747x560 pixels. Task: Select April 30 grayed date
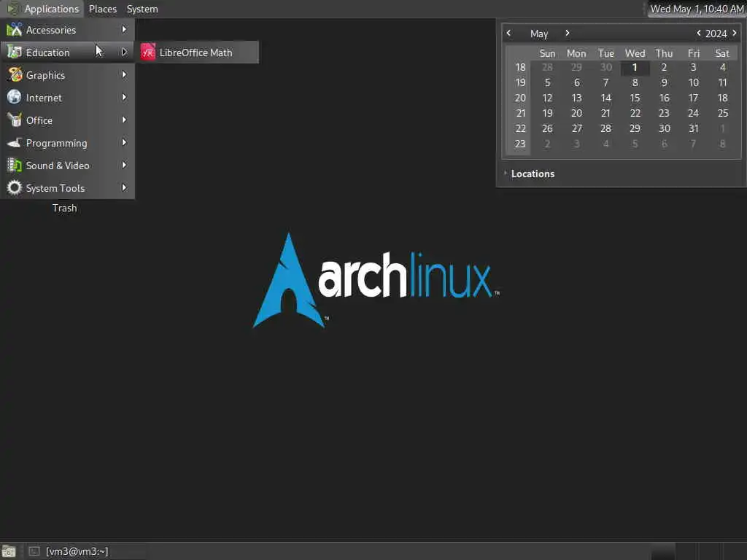coord(605,68)
